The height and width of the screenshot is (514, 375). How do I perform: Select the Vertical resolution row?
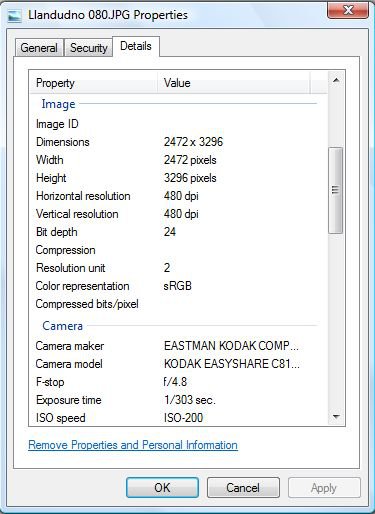click(x=179, y=214)
